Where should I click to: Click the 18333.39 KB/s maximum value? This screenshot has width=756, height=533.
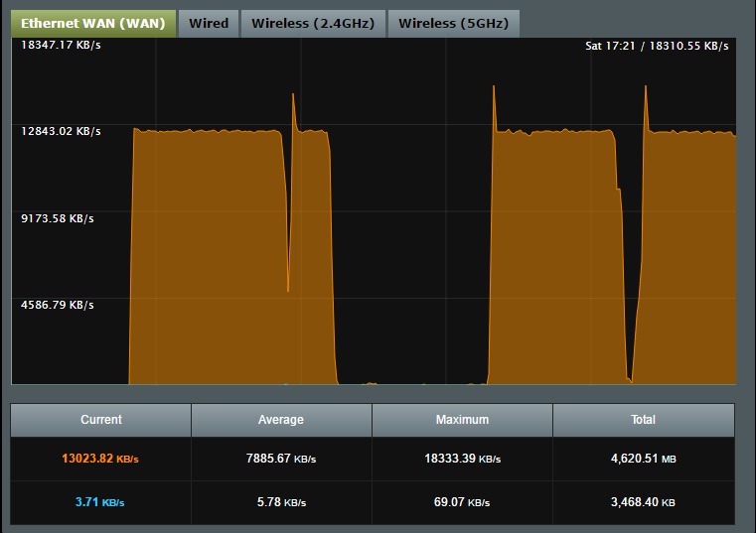(x=462, y=460)
